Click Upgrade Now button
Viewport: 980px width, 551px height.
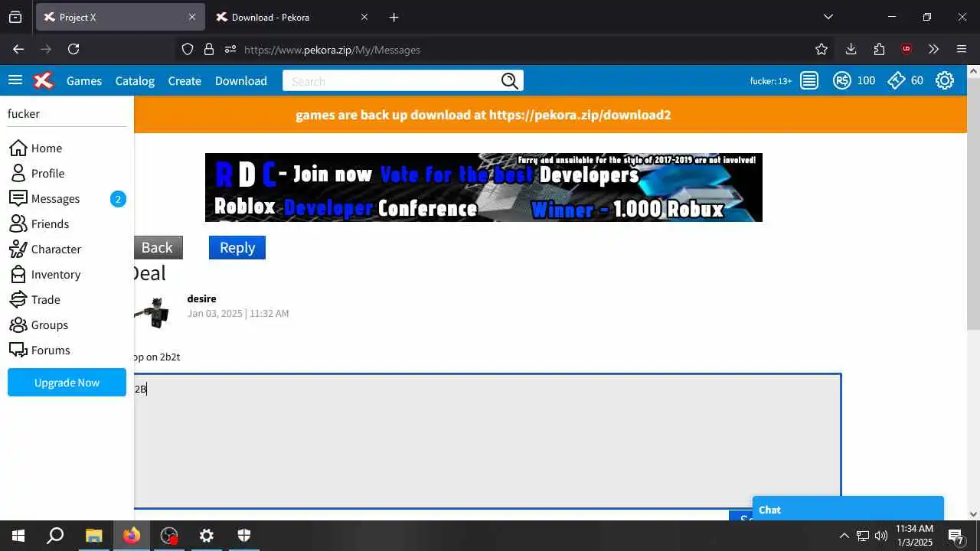tap(67, 383)
